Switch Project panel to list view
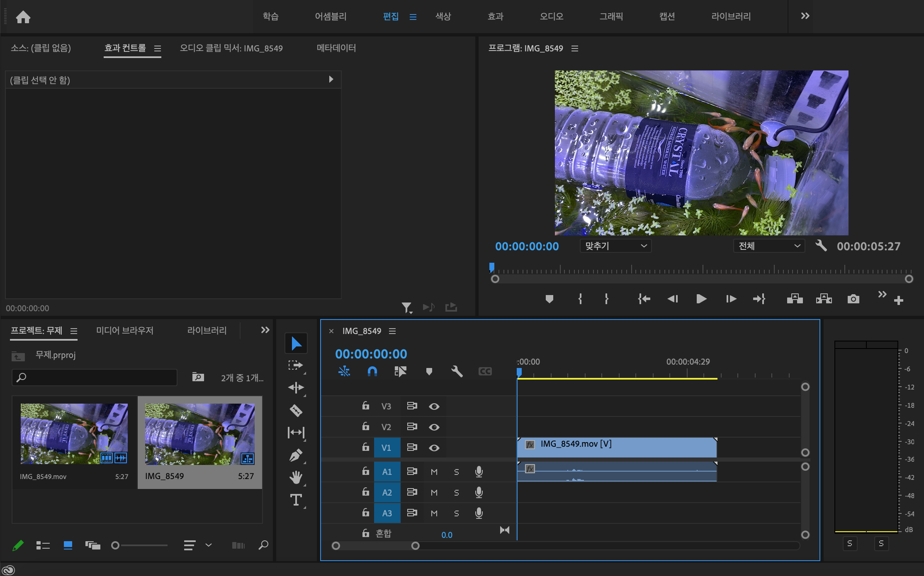Screen dimensions: 924x576 [x=43, y=545]
